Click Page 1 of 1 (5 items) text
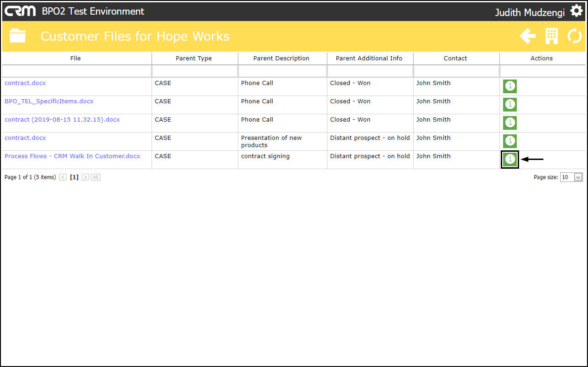588x367 pixels. coord(30,177)
